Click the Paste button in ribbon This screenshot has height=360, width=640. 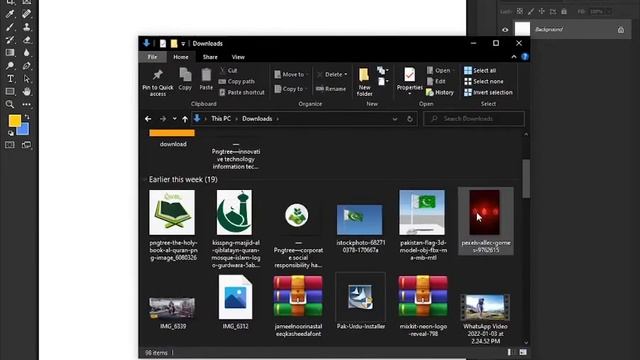point(206,79)
